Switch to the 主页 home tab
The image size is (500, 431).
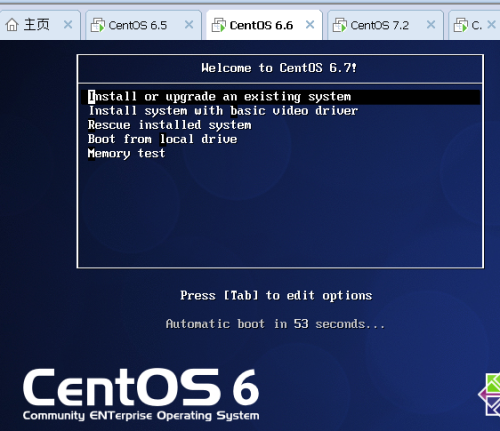40,25
